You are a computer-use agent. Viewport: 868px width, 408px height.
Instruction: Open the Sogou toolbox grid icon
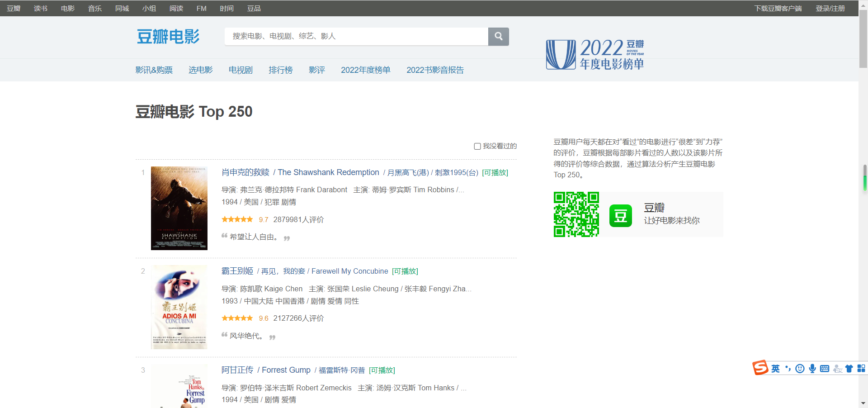point(861,369)
